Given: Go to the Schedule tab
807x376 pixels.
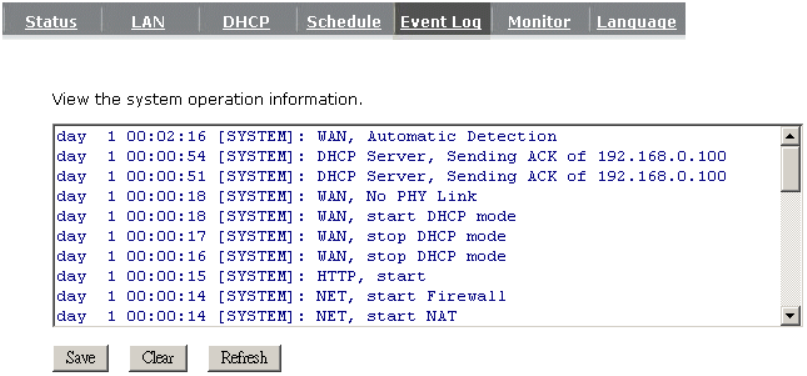Looking at the screenshot, I should (344, 22).
